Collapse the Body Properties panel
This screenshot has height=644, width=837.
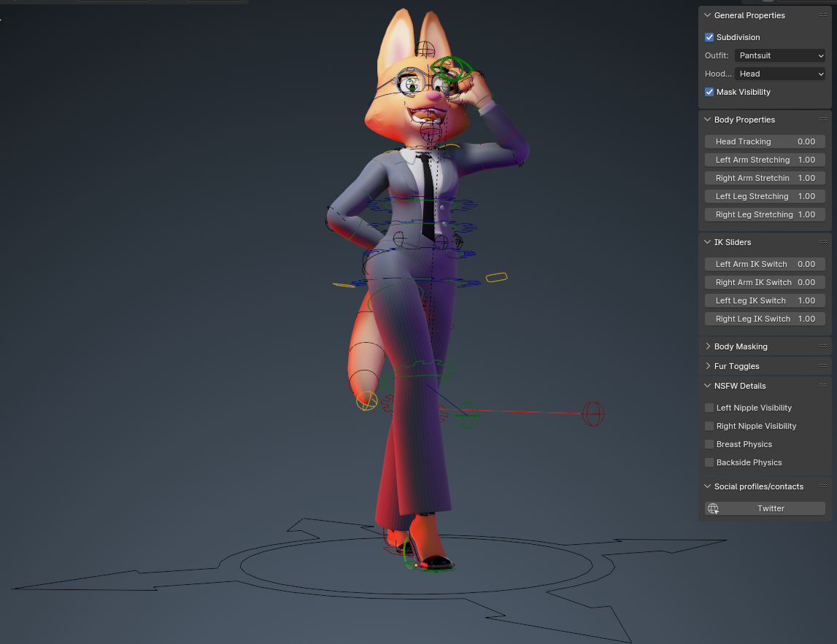click(707, 120)
